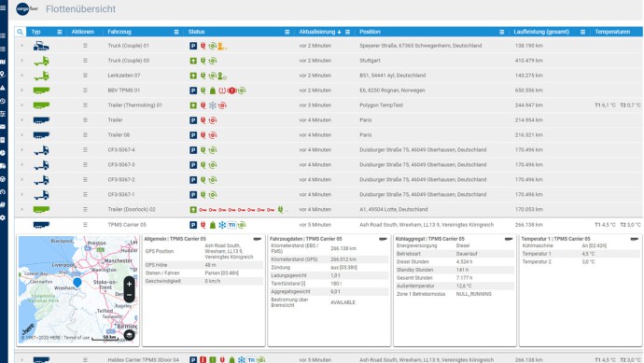The image size is (644, 363).
Task: Sort by the Status column header
Action: (196, 32)
